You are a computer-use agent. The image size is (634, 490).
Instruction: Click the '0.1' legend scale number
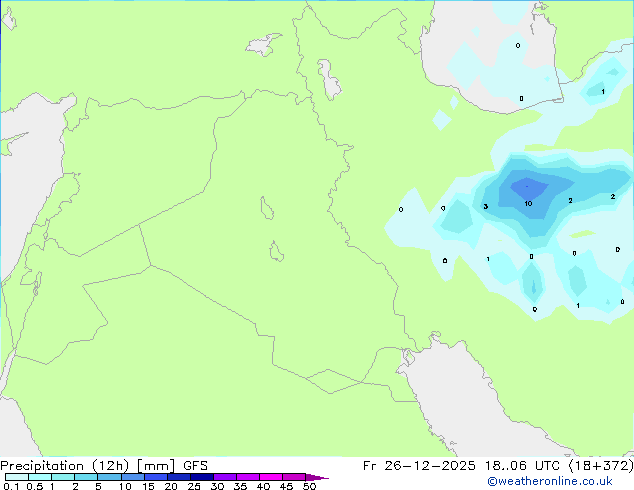(11, 486)
